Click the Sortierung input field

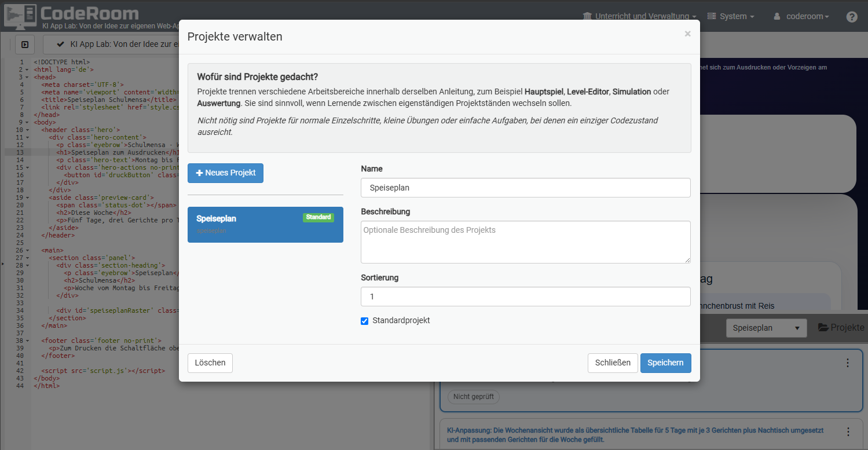525,297
